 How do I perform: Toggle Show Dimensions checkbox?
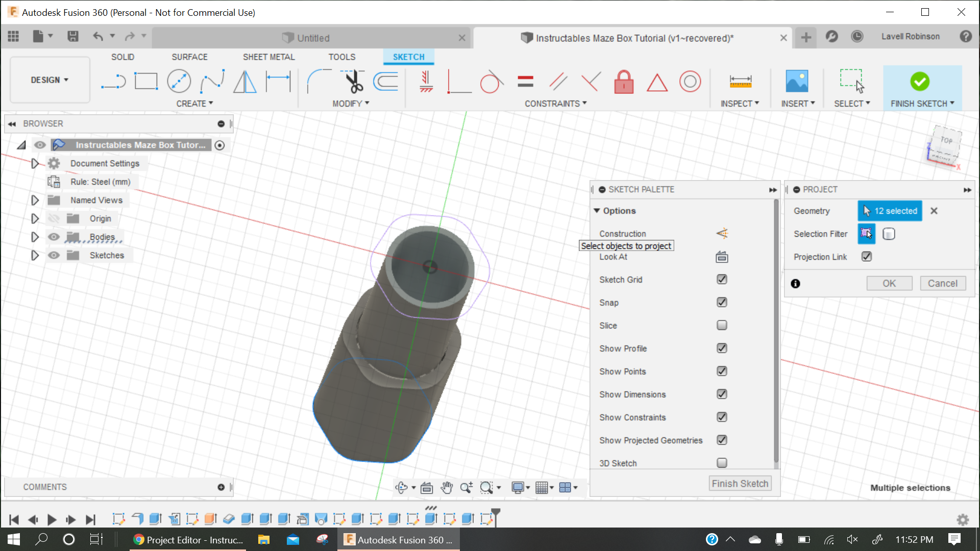coord(722,394)
